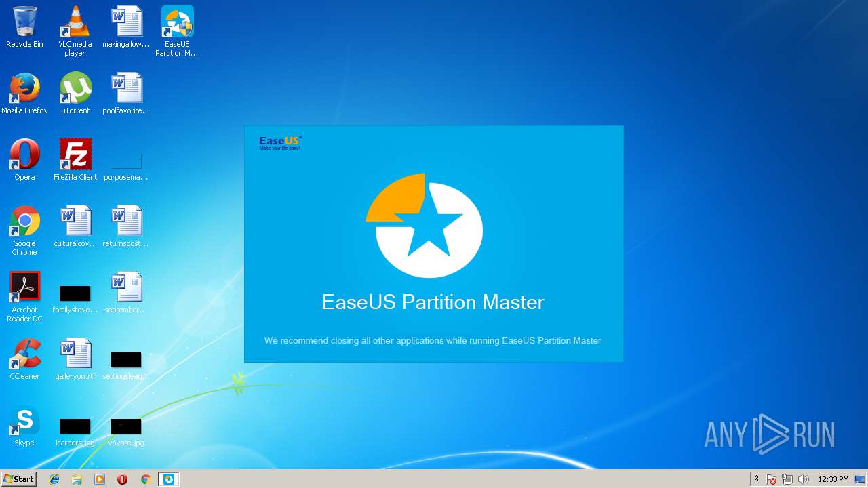The image size is (868, 488).
Task: Select the purposema file on desktop
Action: click(126, 160)
